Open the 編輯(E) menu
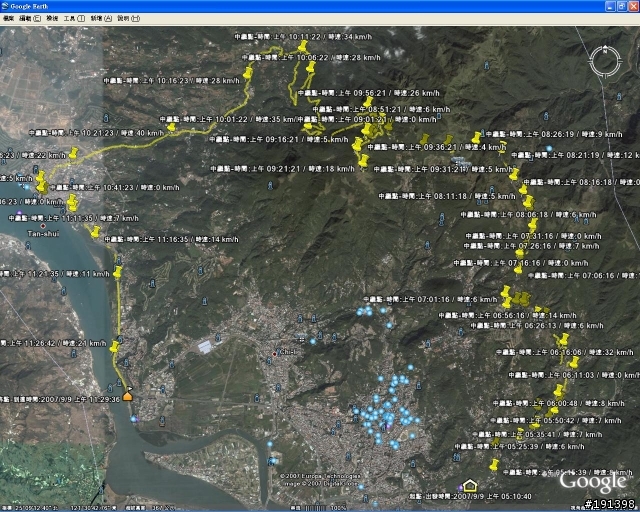Screen dimensions: 640x512 click(x=30, y=18)
